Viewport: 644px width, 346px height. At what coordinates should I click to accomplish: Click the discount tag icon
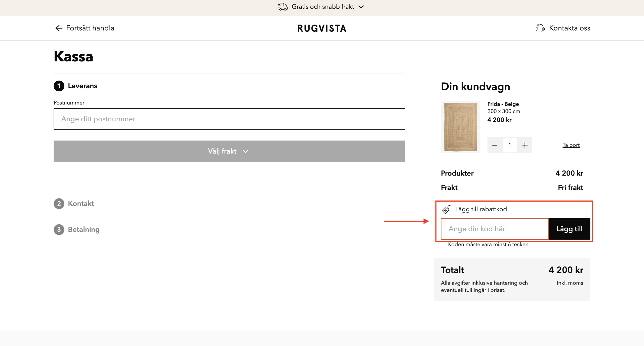click(x=446, y=209)
